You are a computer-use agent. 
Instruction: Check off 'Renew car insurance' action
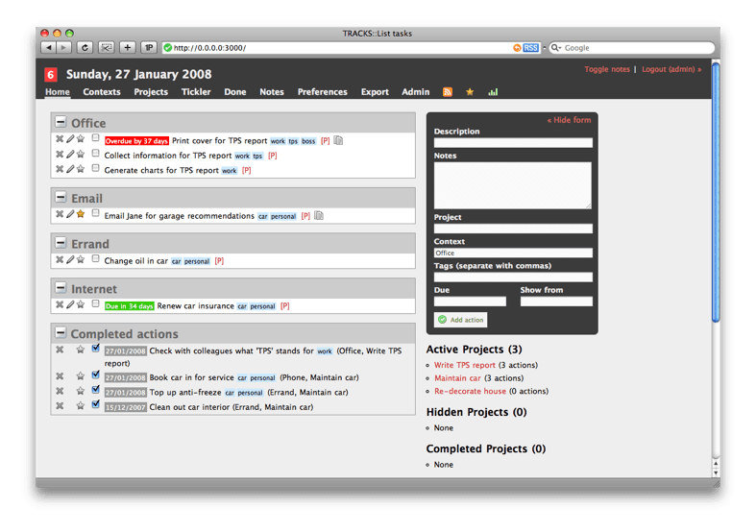point(96,304)
